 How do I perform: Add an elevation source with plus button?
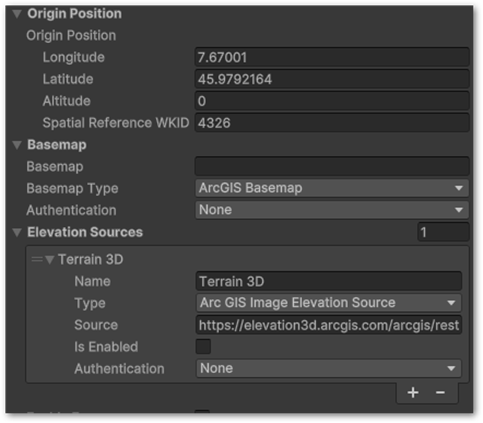tap(413, 393)
